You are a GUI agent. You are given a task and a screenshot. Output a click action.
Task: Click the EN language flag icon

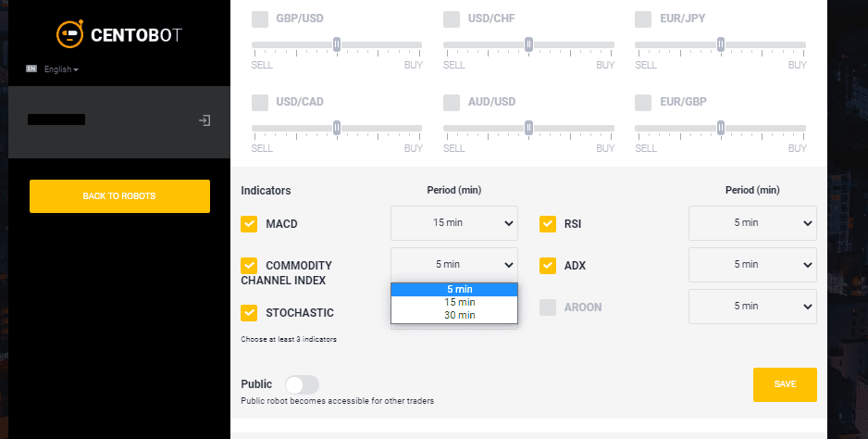click(31, 69)
